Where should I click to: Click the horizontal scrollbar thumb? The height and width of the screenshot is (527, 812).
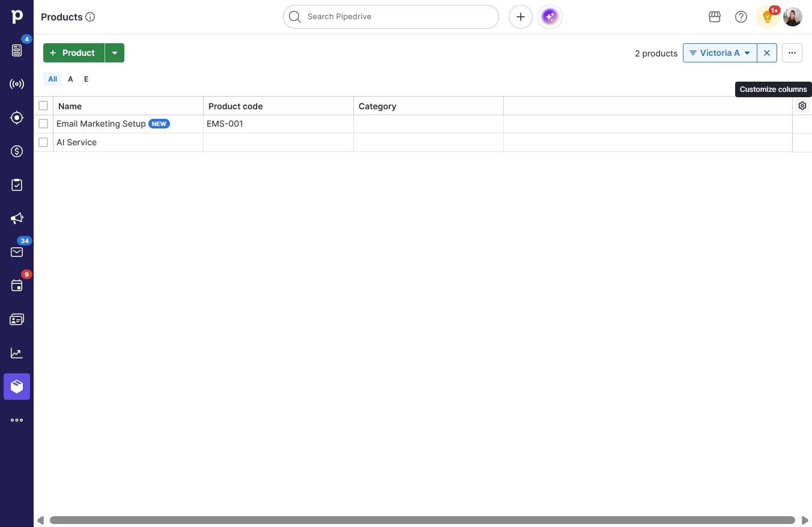[x=422, y=520]
